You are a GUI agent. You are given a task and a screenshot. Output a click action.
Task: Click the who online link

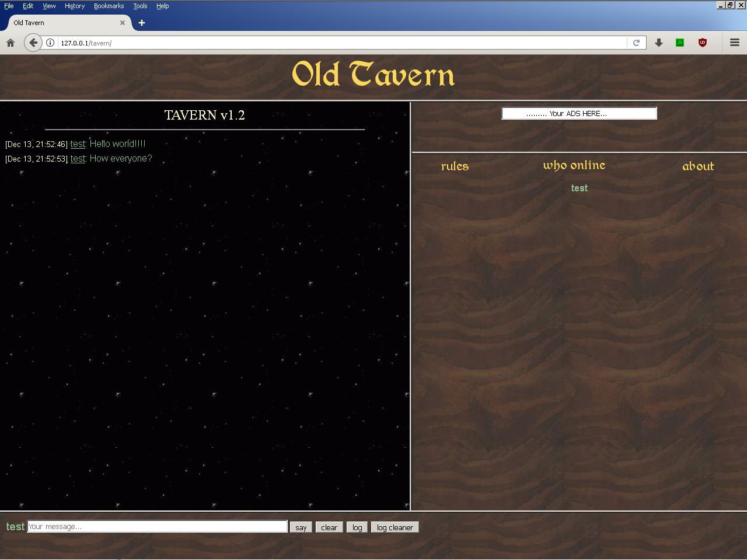tap(574, 166)
